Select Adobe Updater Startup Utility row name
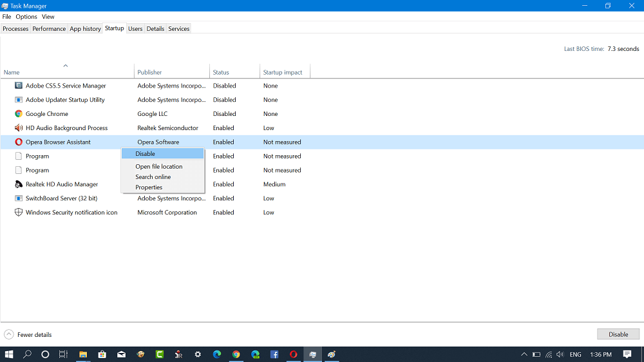Image resolution: width=644 pixels, height=362 pixels. pyautogui.click(x=65, y=99)
